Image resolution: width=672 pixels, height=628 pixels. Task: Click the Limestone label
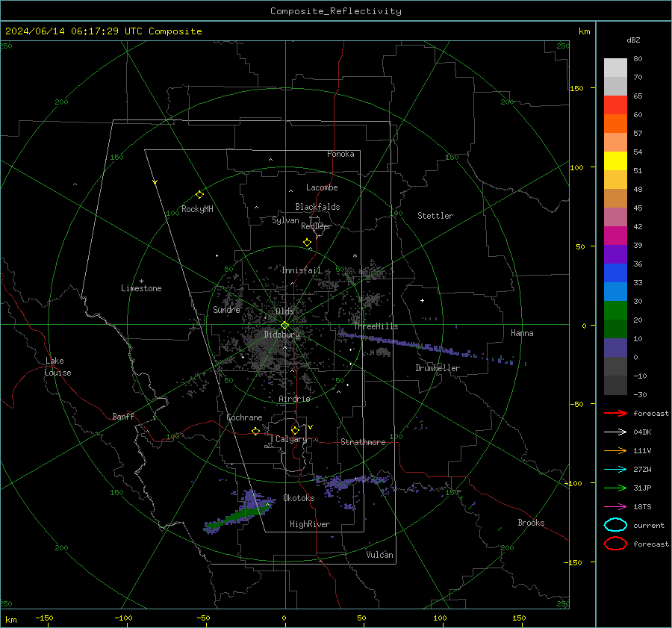pos(141,288)
